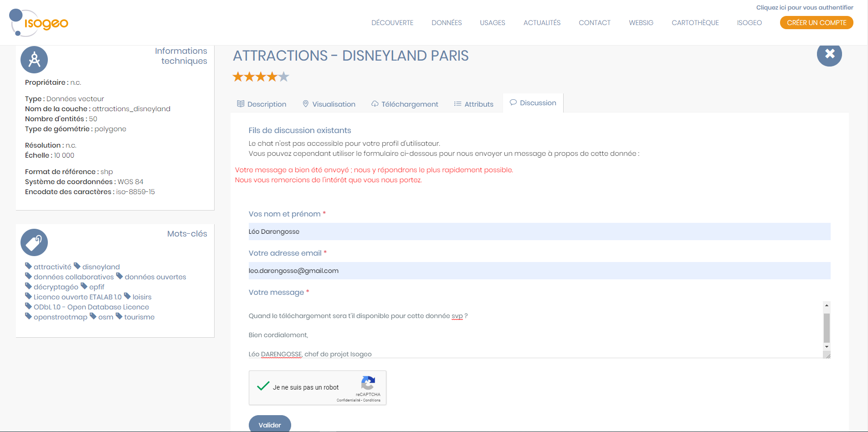Open the Description tab
This screenshot has width=868, height=432.
[262, 104]
